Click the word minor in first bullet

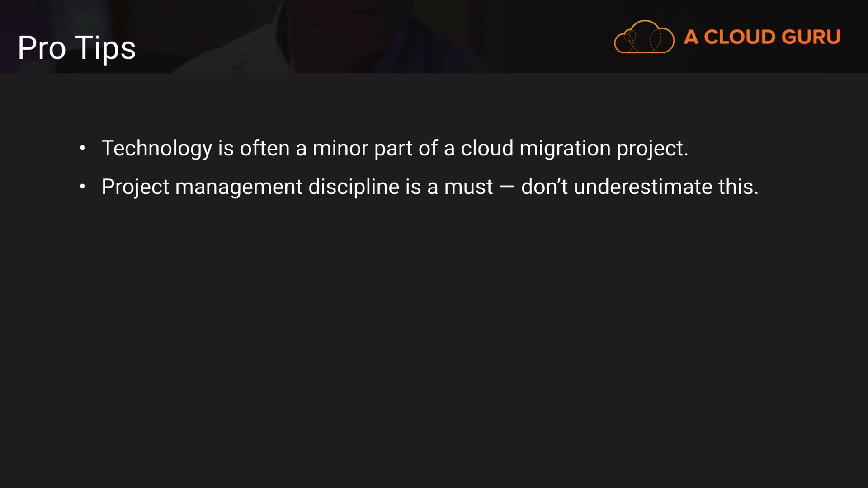340,148
